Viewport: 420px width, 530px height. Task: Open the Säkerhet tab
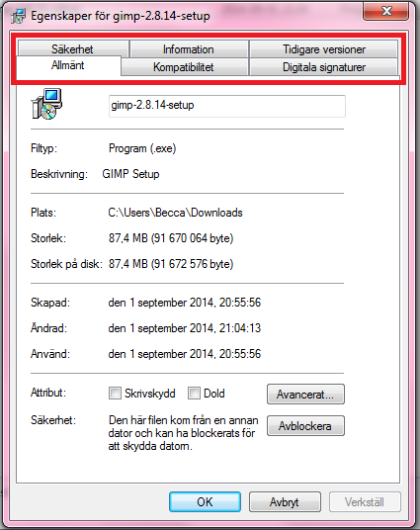pyautogui.click(x=73, y=49)
